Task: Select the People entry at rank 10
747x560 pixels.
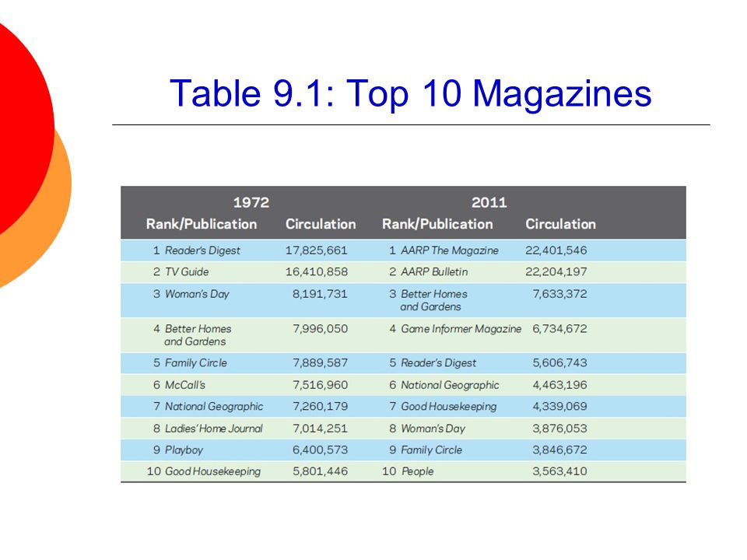Action: 417,471
